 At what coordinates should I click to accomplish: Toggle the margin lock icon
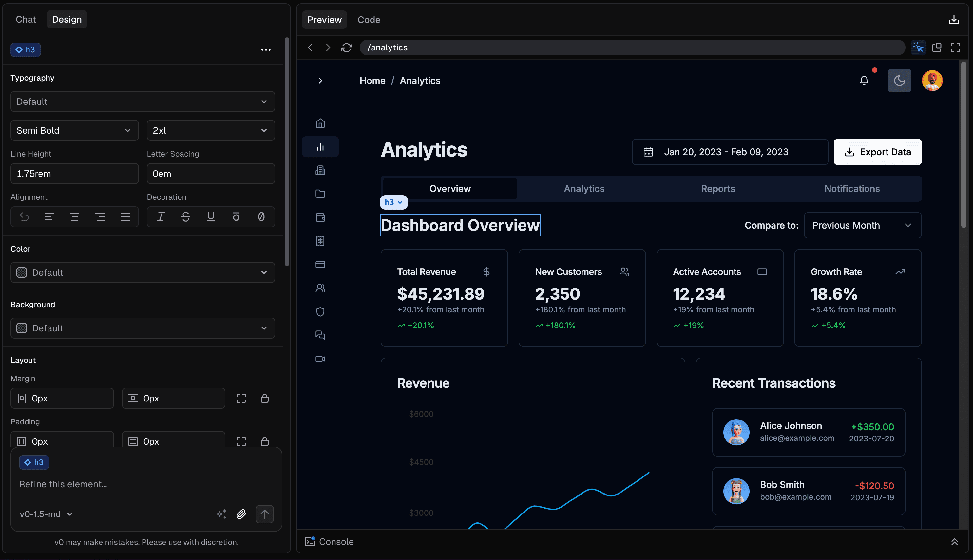[264, 398]
